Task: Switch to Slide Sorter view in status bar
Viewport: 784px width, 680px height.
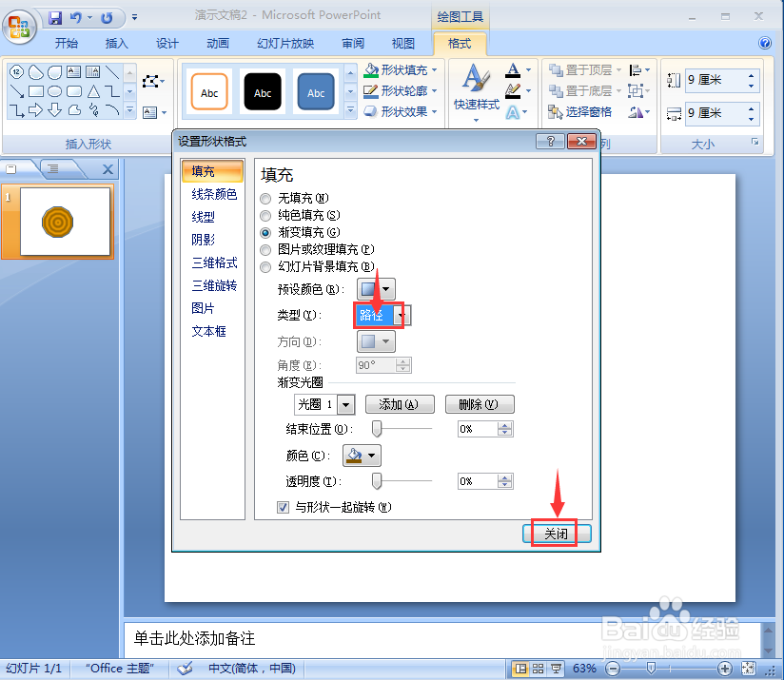Action: (x=538, y=669)
